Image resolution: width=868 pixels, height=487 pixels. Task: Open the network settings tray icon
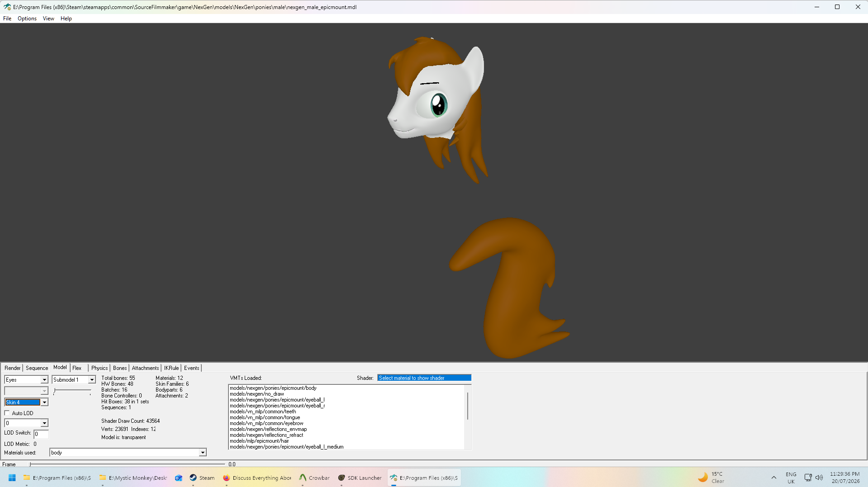click(x=808, y=478)
